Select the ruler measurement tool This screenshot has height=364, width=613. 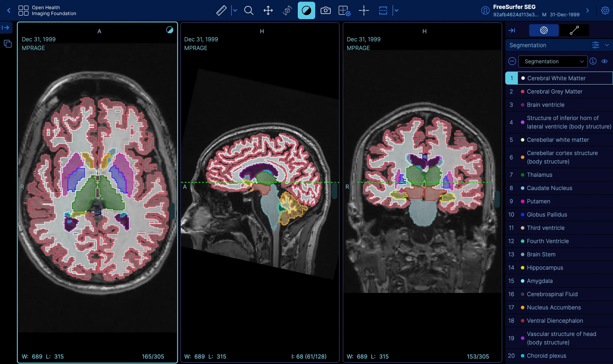click(221, 10)
